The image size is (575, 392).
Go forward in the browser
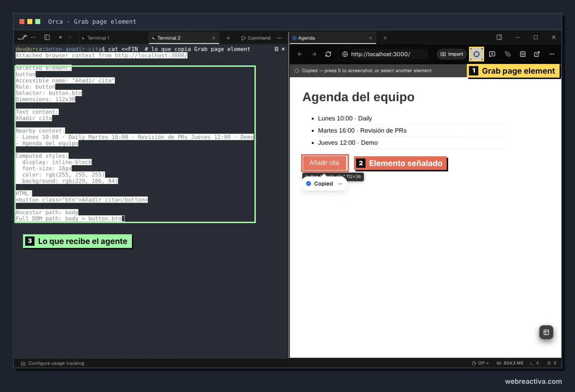coord(314,54)
